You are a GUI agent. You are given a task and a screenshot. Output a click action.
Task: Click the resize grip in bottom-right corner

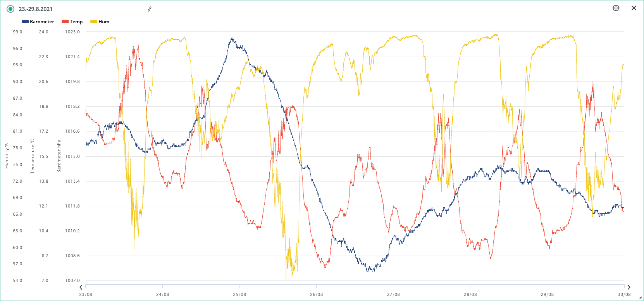point(640,298)
